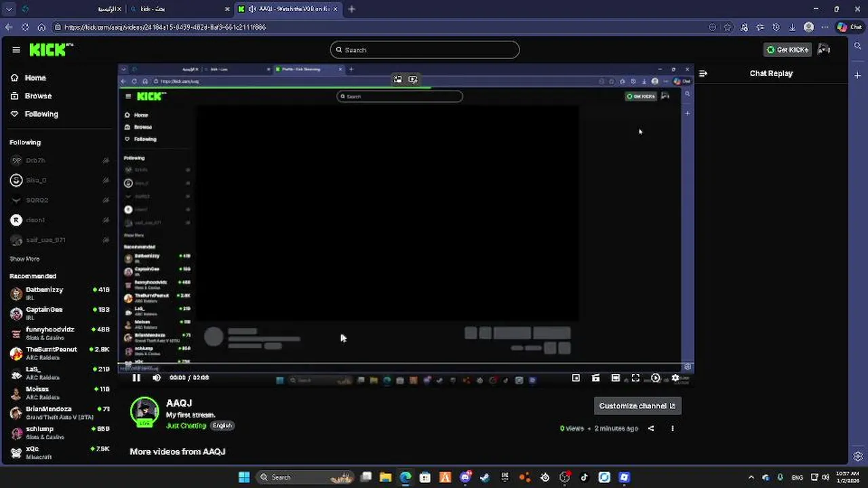This screenshot has height=488, width=868.
Task: Share the video via share icon
Action: (x=651, y=428)
